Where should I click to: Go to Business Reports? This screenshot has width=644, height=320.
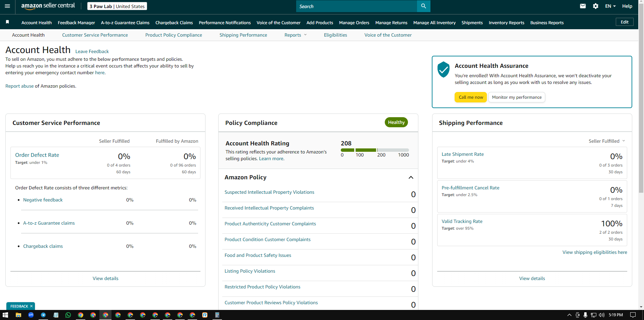click(x=547, y=22)
